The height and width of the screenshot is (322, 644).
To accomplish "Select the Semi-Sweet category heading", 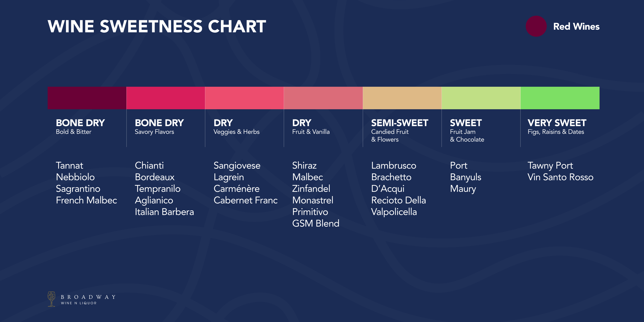I will tap(399, 123).
